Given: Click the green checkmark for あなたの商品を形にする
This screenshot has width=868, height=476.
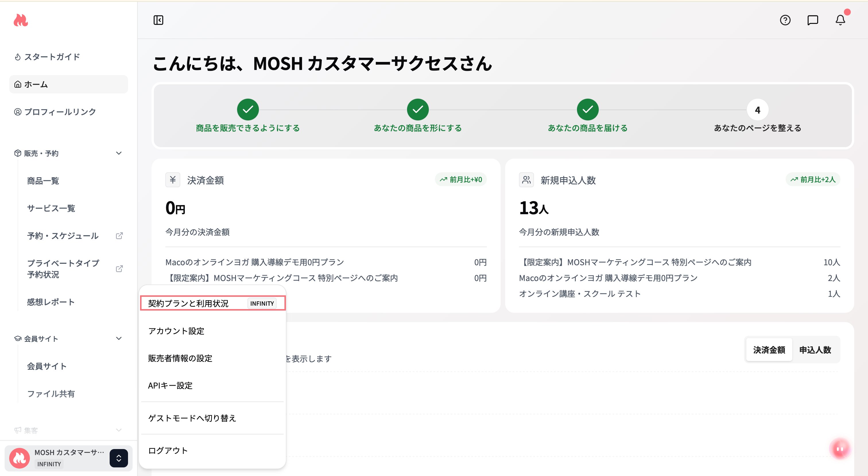Looking at the screenshot, I should (418, 110).
